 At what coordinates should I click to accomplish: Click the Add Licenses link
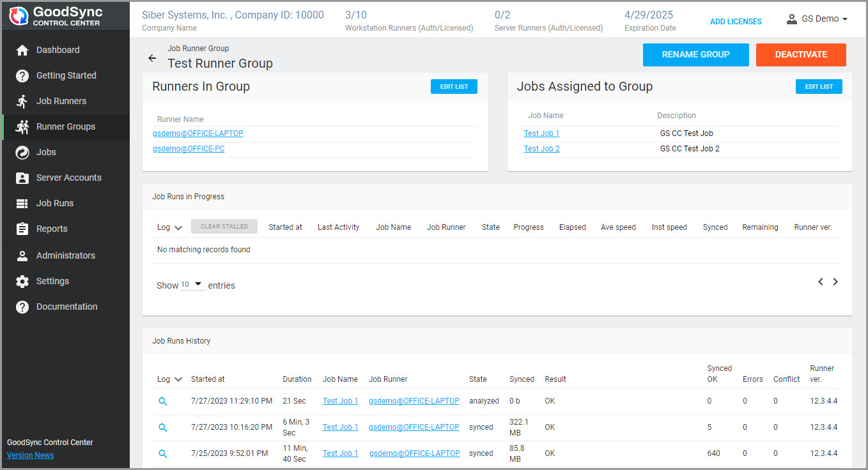[x=736, y=22]
